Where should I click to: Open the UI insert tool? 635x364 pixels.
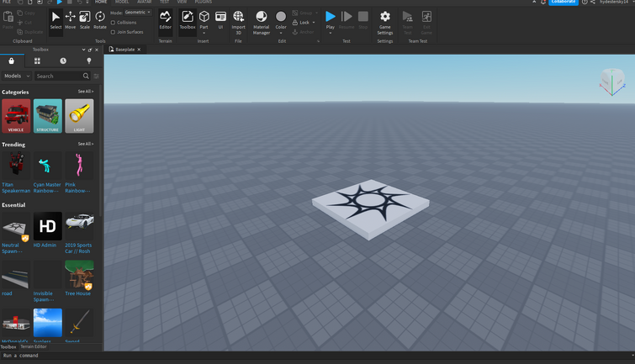[x=220, y=20]
